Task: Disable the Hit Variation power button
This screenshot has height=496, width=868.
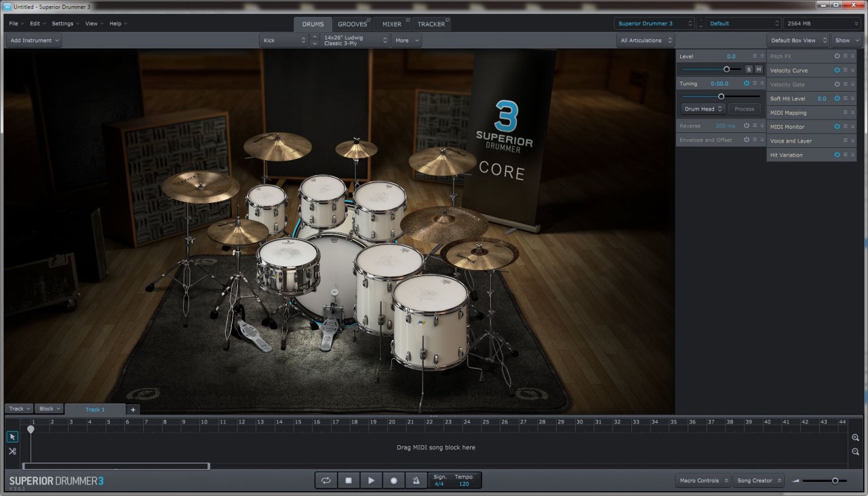Action: pyautogui.click(x=837, y=155)
